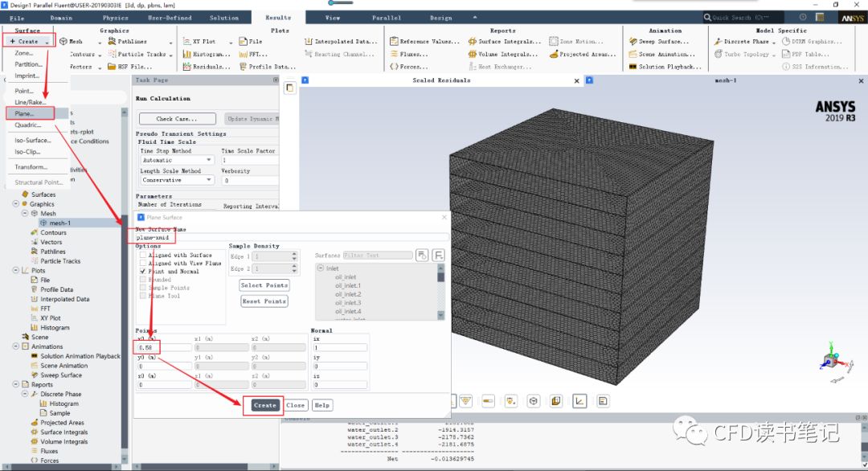Screen dimensions: 868x471
Task: Switch to the Physics ribbon tab
Action: [x=115, y=18]
